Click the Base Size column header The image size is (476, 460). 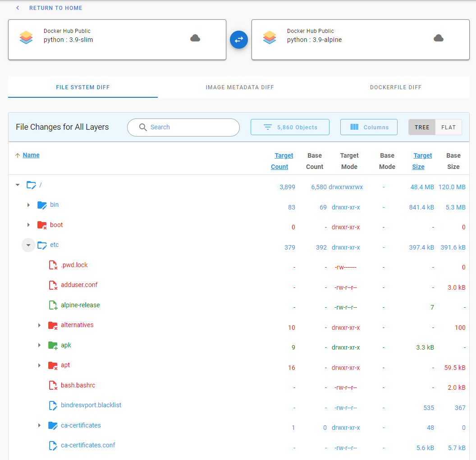click(x=453, y=161)
